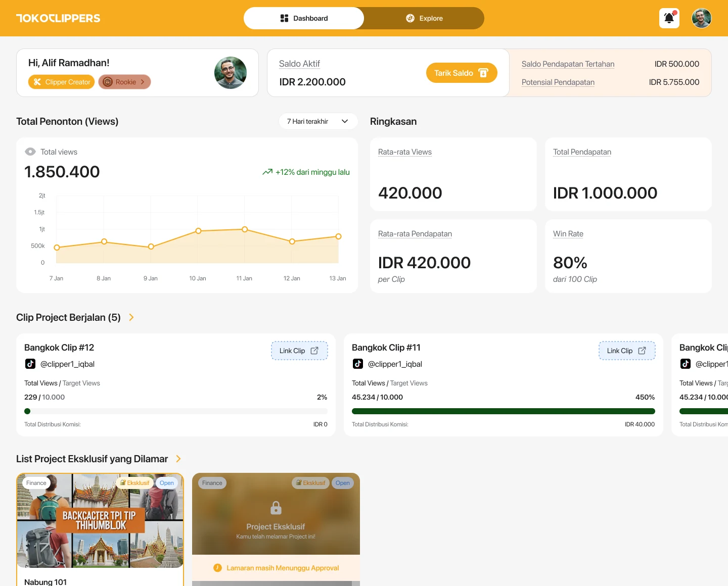Click the 10 Jan chart data point
Image resolution: width=728 pixels, height=586 pixels.
coord(198,231)
